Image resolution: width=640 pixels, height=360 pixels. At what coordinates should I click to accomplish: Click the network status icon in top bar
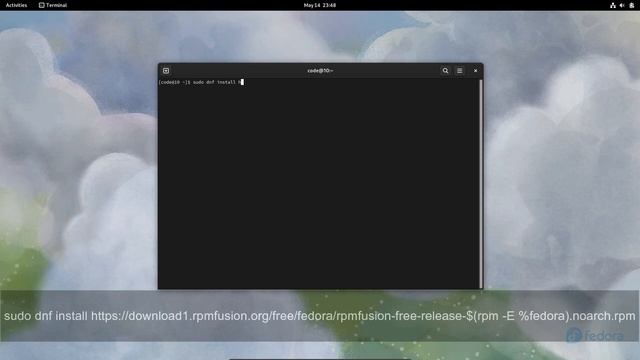[x=613, y=5]
